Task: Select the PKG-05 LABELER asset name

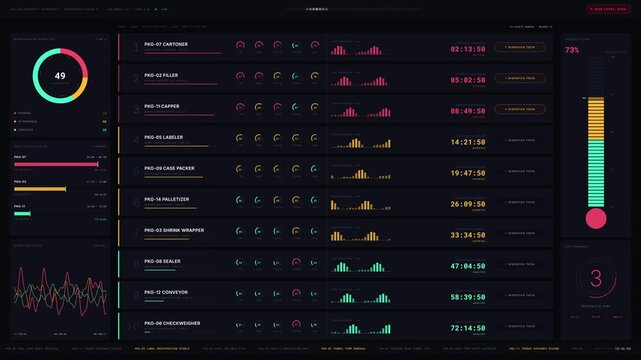Action: point(164,137)
